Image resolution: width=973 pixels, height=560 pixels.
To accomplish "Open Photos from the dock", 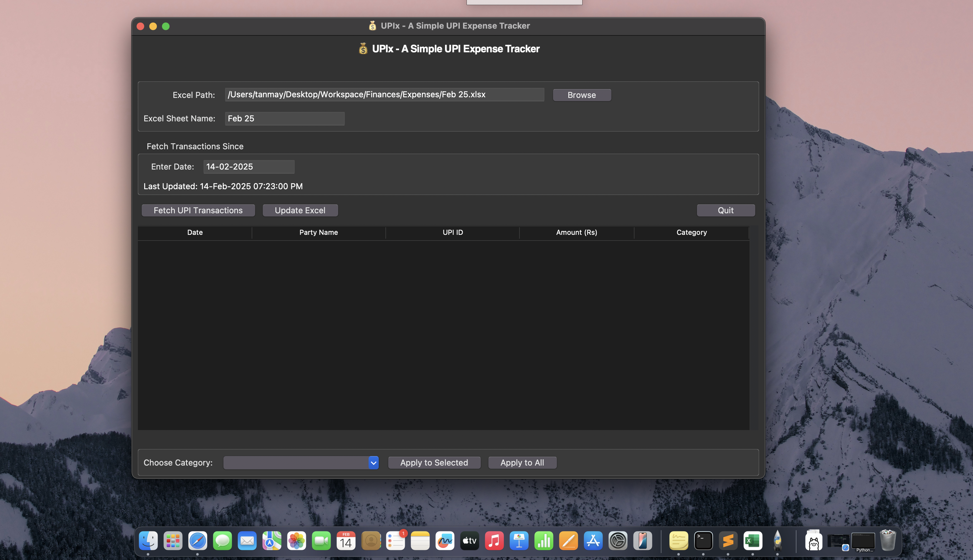I will [x=297, y=541].
